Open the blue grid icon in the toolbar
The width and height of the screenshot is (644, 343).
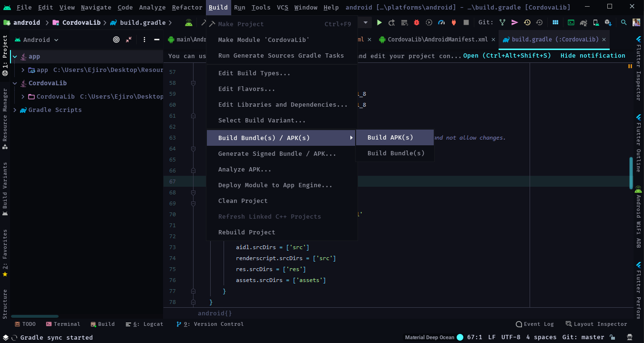coord(556,22)
